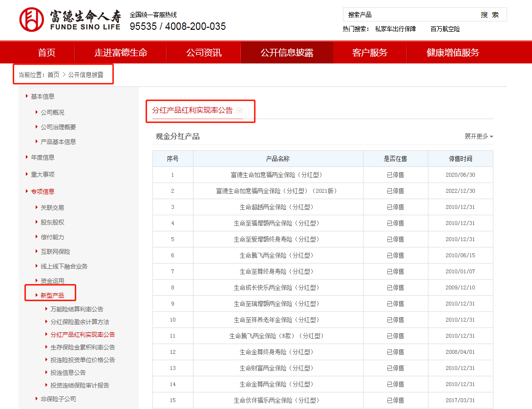Go to 首页 in the main nav
This screenshot has width=532, height=409.
tap(46, 53)
